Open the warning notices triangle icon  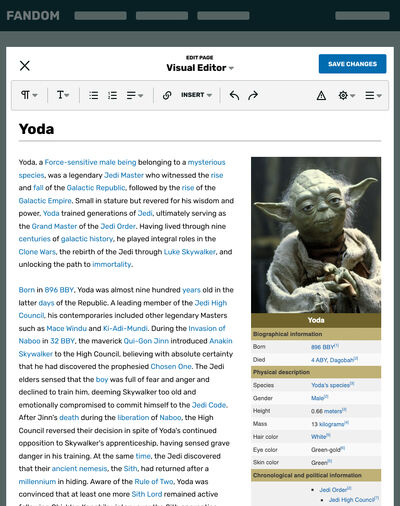pos(321,96)
